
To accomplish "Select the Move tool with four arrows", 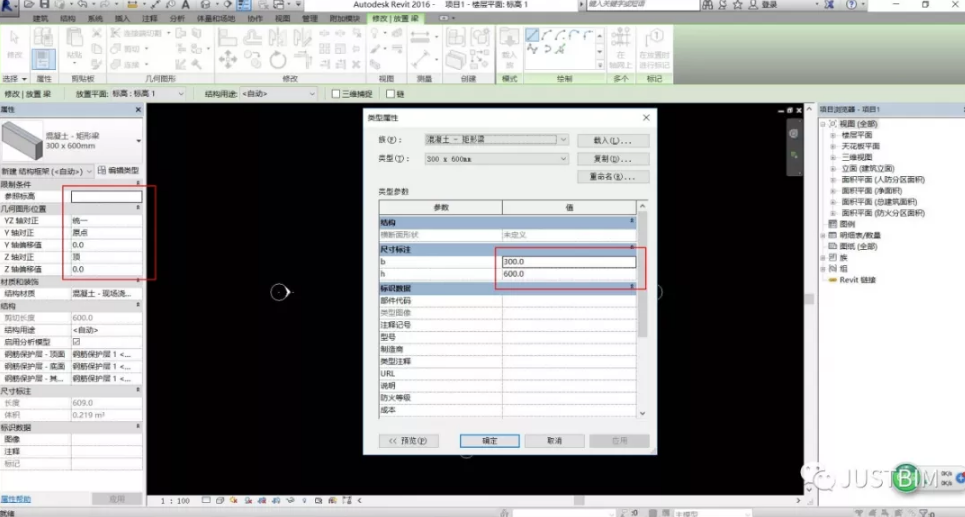I will (228, 60).
